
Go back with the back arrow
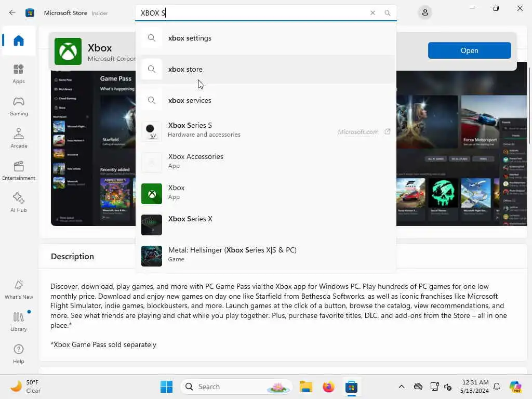pyautogui.click(x=12, y=13)
